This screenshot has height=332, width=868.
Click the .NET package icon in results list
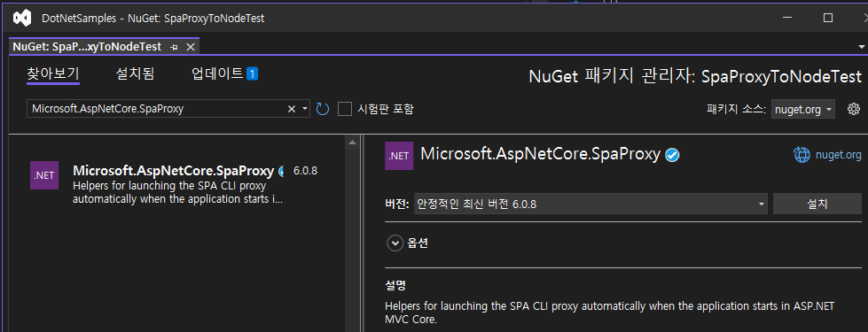44,175
